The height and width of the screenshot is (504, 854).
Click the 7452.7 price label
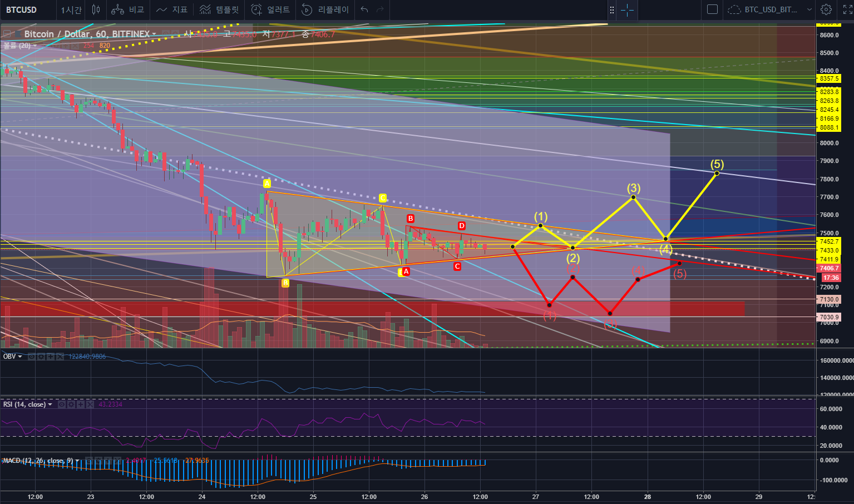(x=829, y=241)
